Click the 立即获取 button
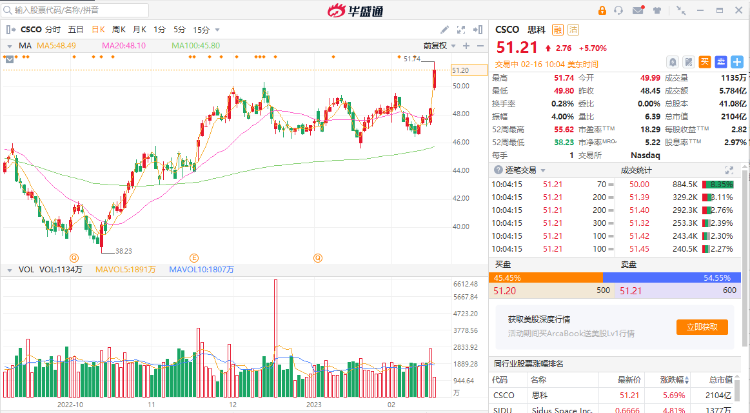 (701, 327)
